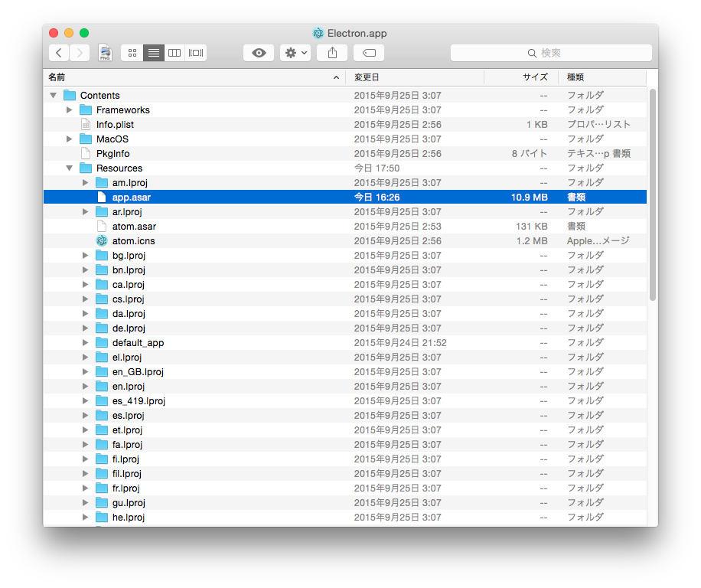Select the atom.icns atom icon
701x588 pixels.
[102, 240]
